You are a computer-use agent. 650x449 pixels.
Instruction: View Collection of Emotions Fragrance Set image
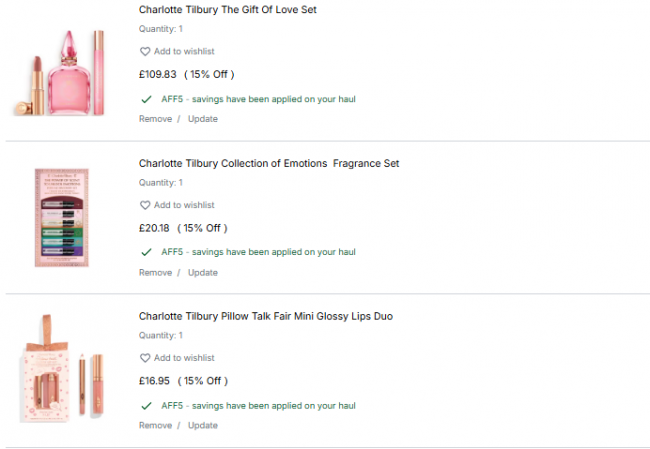coord(66,217)
